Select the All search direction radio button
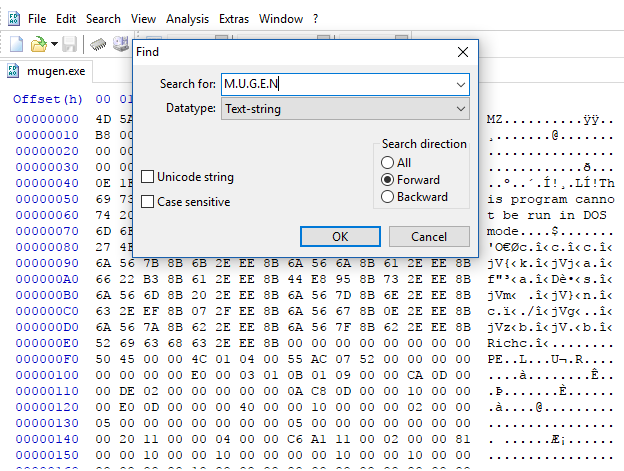The height and width of the screenshot is (471, 624). tap(387, 163)
